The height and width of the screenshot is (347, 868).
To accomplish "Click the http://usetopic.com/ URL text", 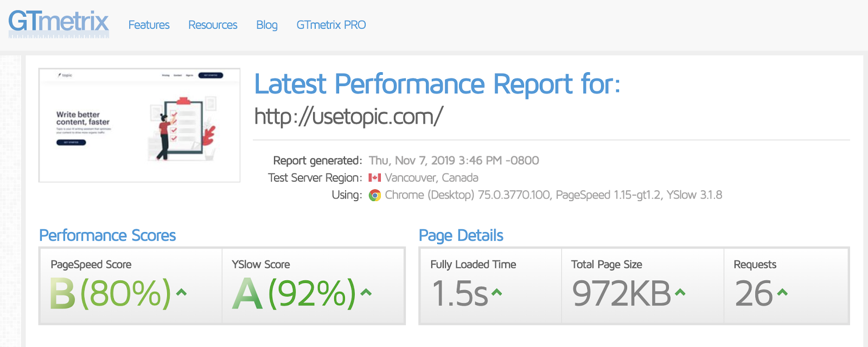I will click(349, 116).
